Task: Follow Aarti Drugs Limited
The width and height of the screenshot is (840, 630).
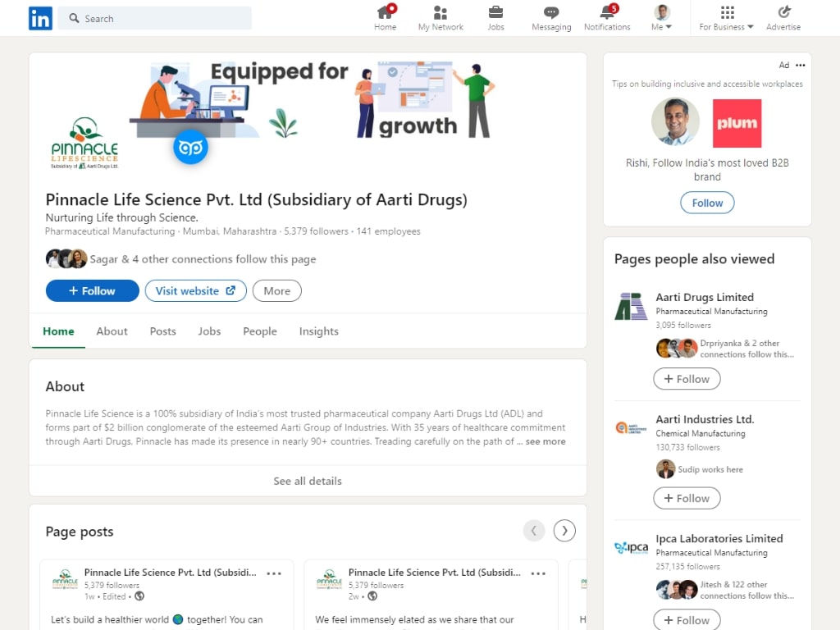Action: 687,379
